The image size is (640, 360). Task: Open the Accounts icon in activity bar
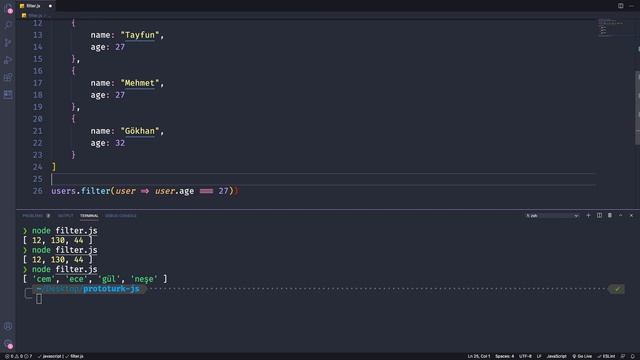point(8,326)
